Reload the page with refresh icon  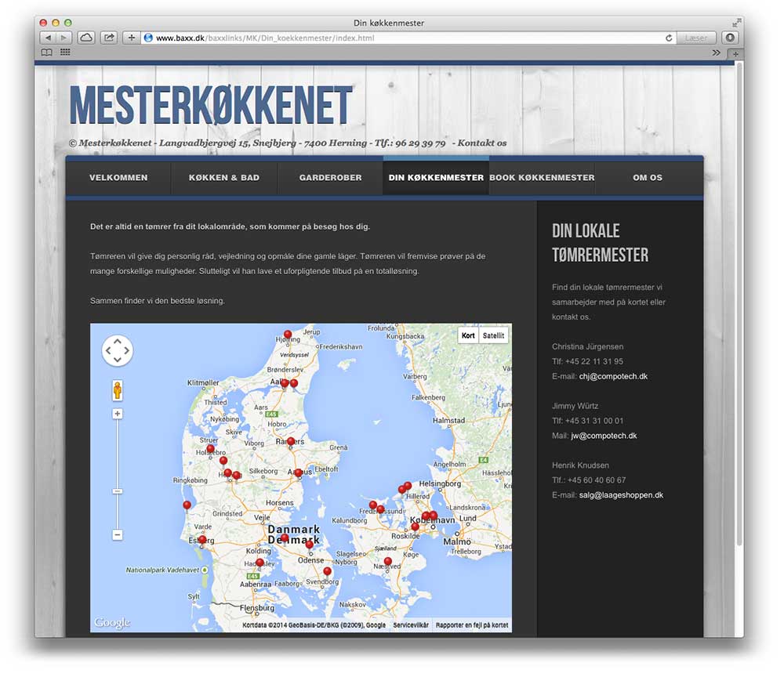point(669,38)
